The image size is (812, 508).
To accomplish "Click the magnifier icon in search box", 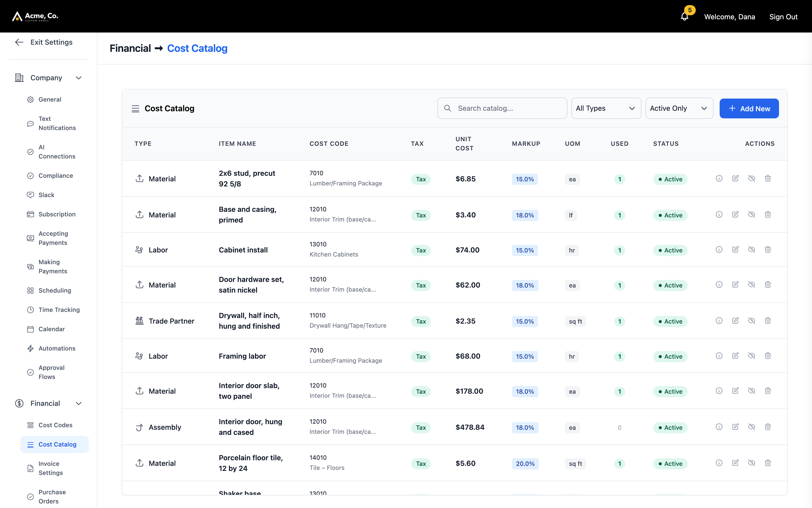I will click(448, 108).
